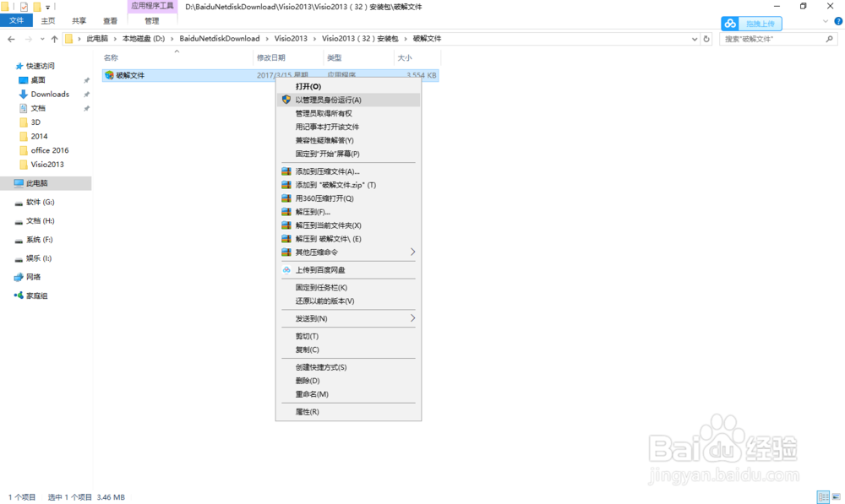The image size is (845, 504).
Task: Switch to the 查看 ribbon tab
Action: 111,20
